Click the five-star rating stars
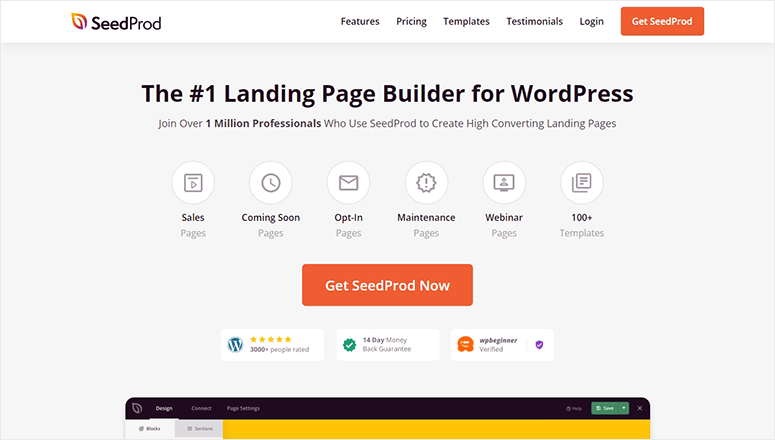This screenshot has width=775, height=440. 270,339
